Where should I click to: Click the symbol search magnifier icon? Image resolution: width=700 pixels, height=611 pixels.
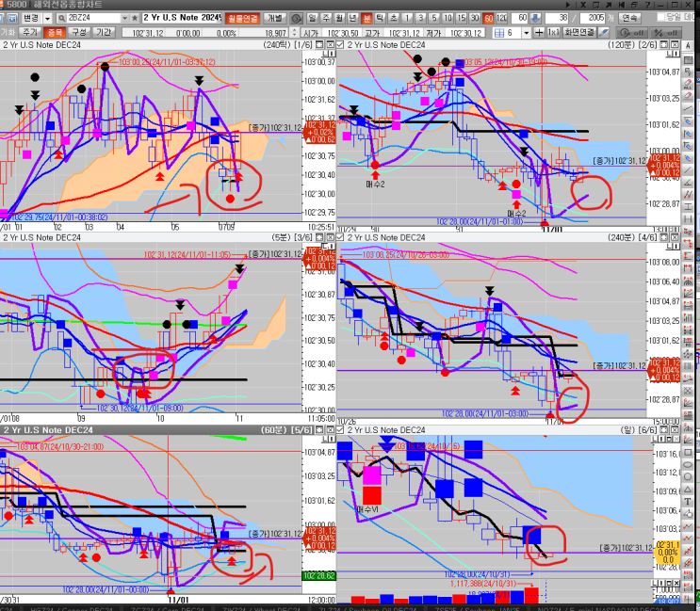pyautogui.click(x=61, y=18)
